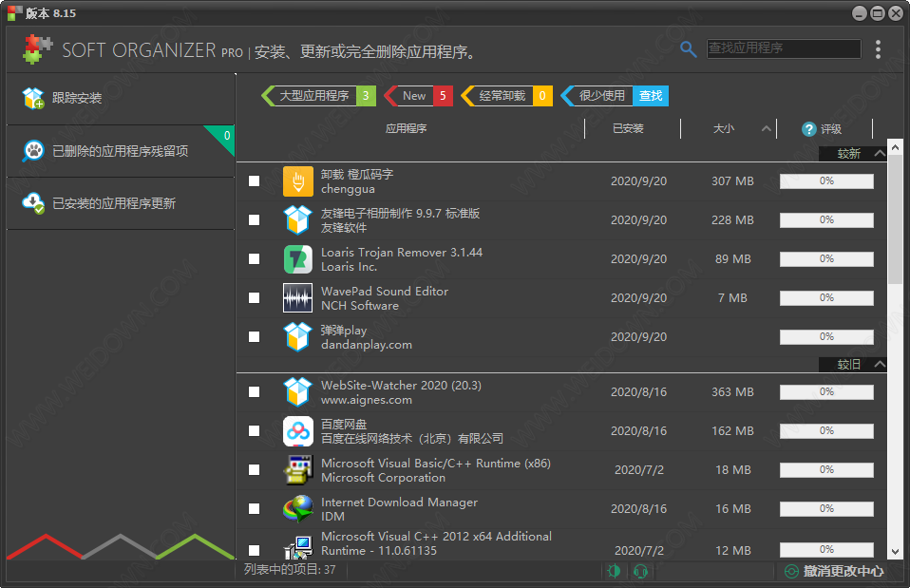Click the app icon in title bar
Screen dimensions: 910x588
coord(14,12)
